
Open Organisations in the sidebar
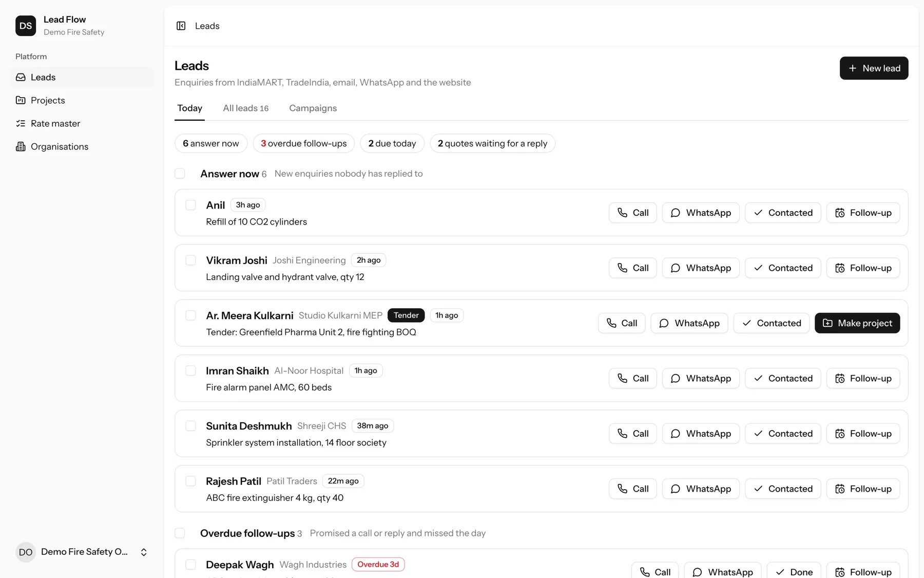click(82, 146)
